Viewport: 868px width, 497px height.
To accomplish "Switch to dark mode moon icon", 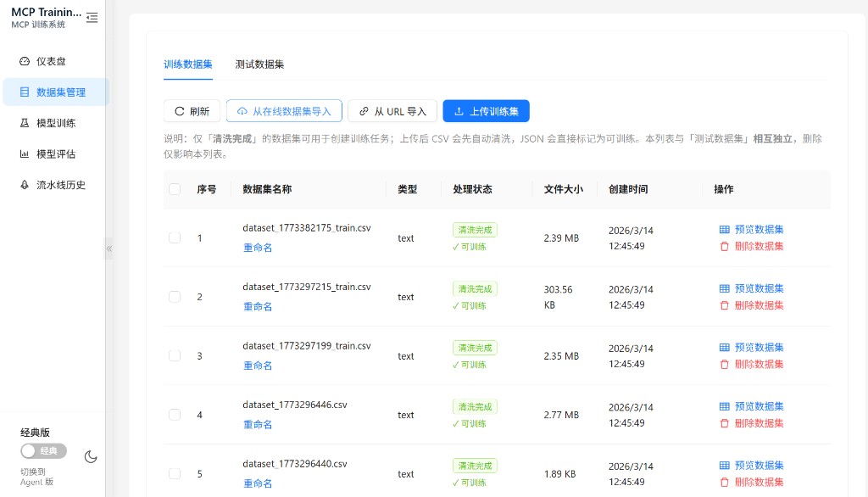I will point(90,456).
